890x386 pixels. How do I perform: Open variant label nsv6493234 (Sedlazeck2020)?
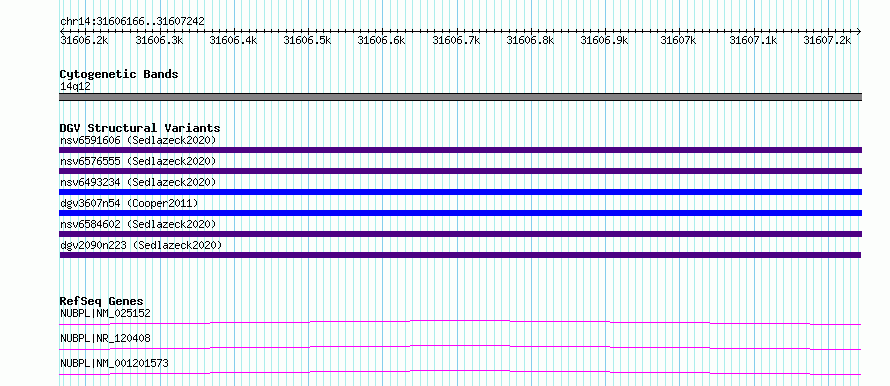(x=138, y=182)
